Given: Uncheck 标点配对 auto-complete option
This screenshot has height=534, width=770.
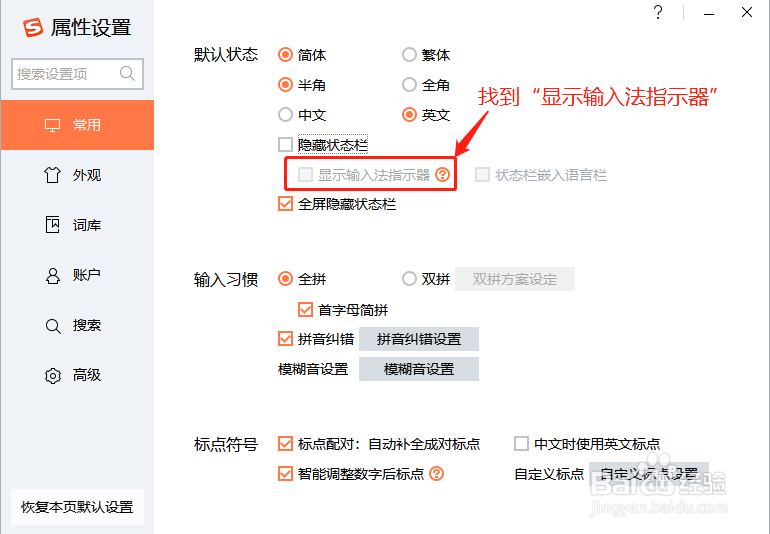Looking at the screenshot, I should 285,444.
